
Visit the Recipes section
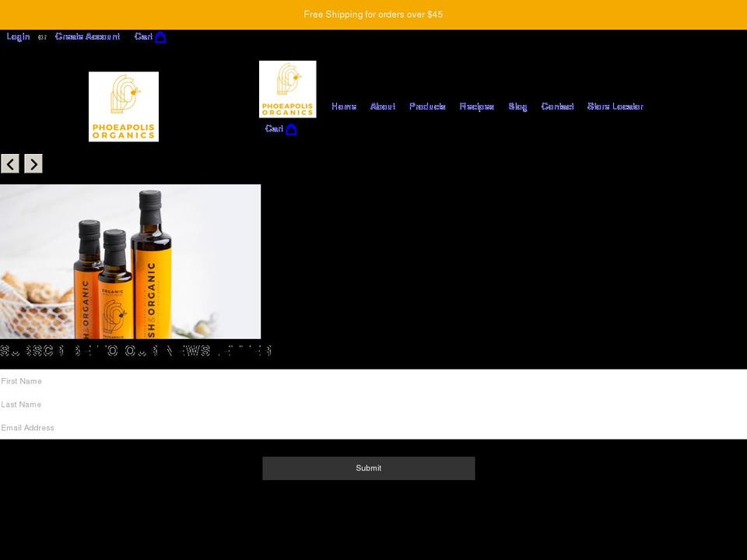(477, 107)
